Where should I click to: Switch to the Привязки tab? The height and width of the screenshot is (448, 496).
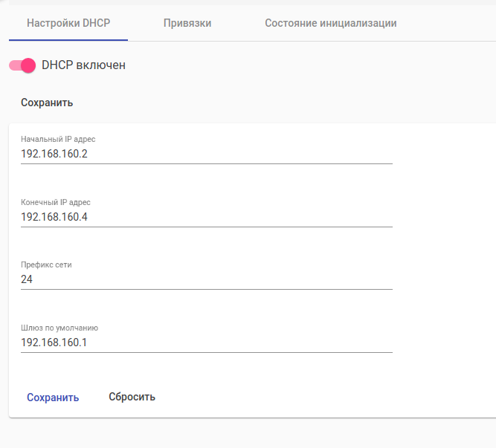click(187, 23)
